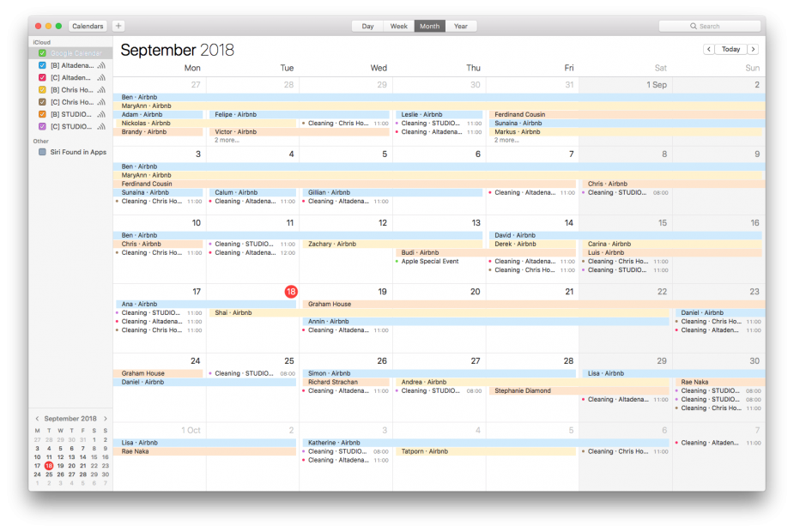Open 'David · Airbnb' event

(626, 235)
